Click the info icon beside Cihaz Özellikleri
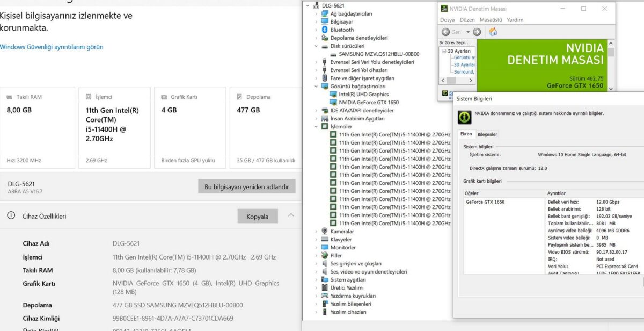644x331 pixels. (11, 215)
